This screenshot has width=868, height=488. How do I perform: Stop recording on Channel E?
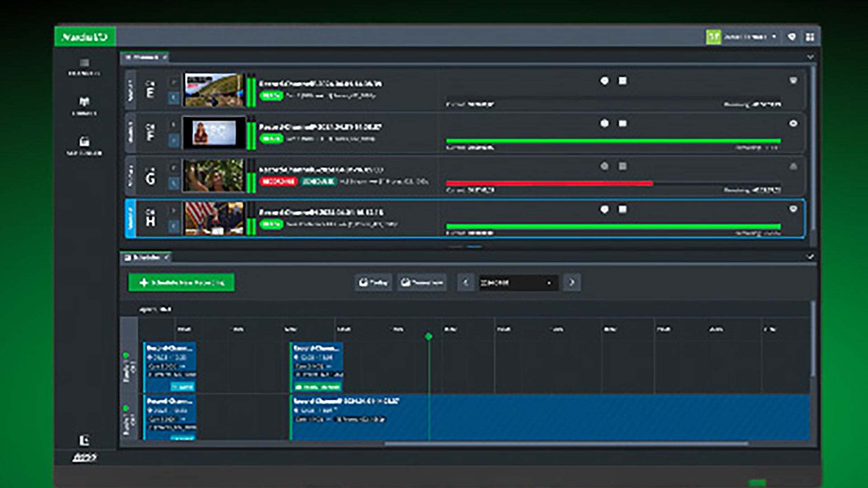623,80
